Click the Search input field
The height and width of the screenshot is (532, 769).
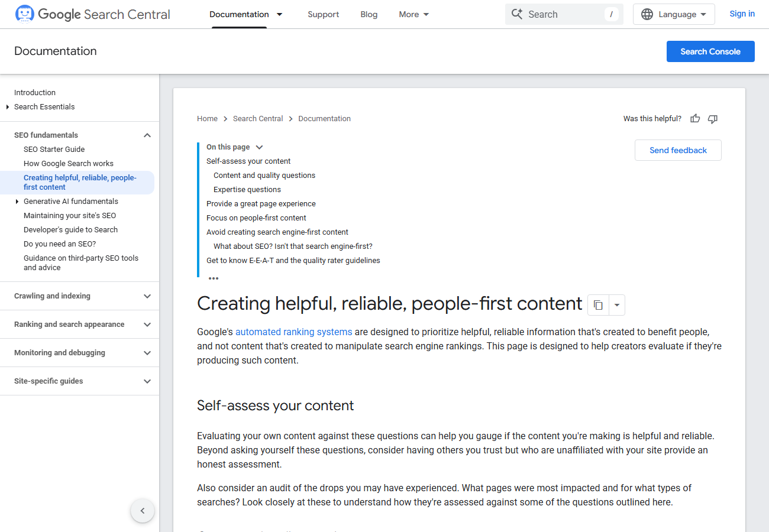[x=564, y=14]
